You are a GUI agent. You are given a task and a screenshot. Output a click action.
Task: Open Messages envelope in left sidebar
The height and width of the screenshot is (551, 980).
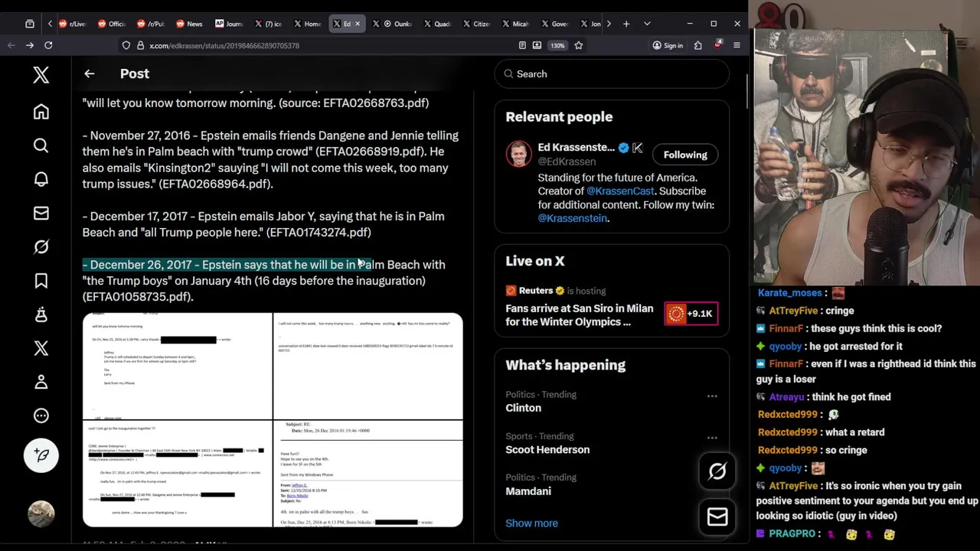click(41, 213)
